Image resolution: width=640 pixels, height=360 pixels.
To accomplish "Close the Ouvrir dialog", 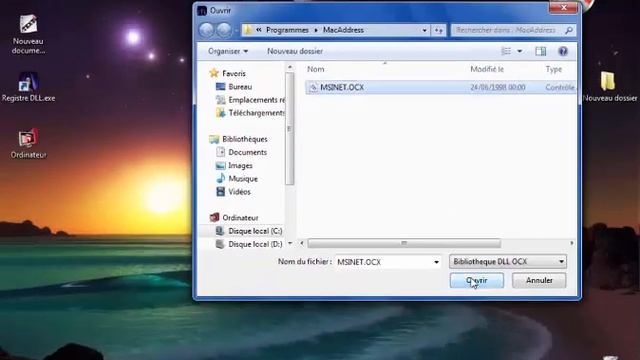I will (x=564, y=7).
